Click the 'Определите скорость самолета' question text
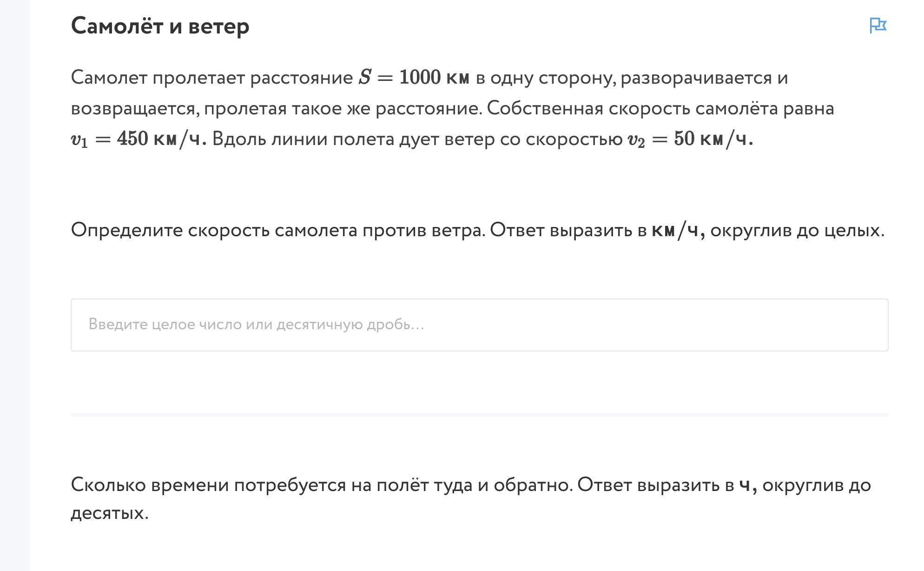Screen dimensions: 924x571 (x=277, y=230)
